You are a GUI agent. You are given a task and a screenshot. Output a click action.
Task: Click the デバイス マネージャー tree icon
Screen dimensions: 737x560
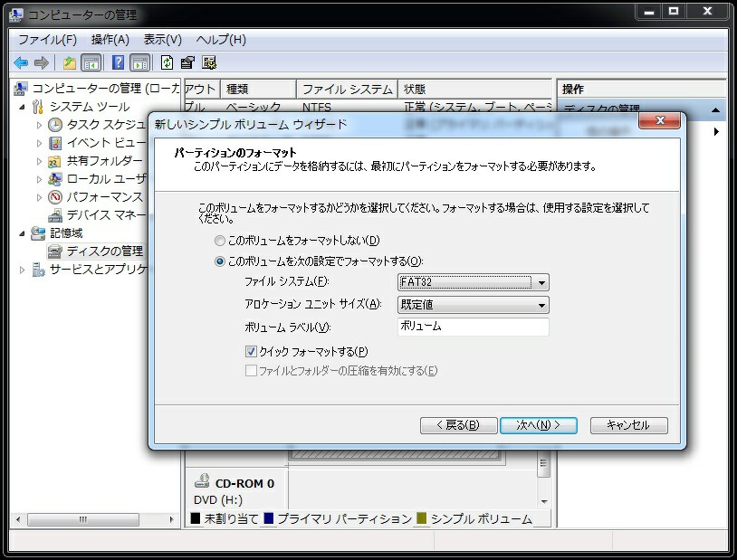pyautogui.click(x=55, y=215)
